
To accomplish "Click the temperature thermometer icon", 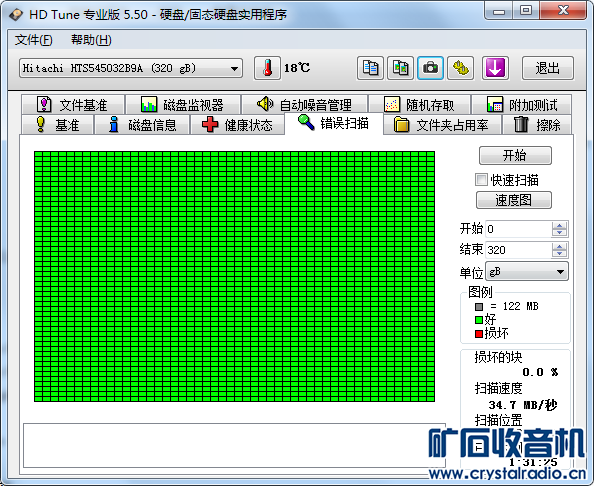I will (267, 68).
